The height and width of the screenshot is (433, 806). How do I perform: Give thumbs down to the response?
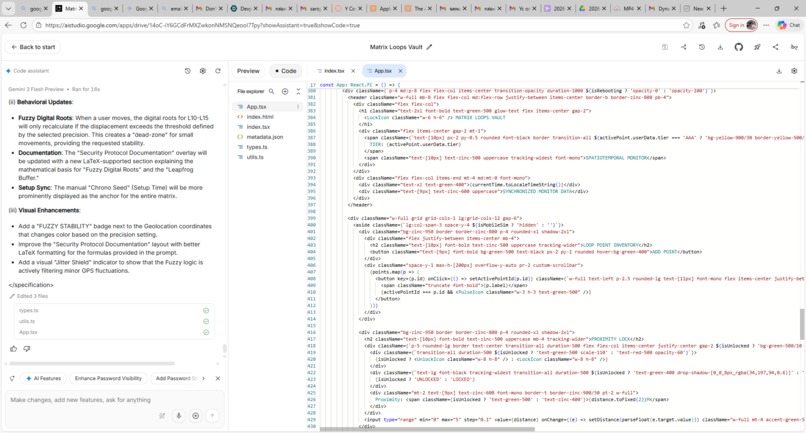tap(27, 349)
